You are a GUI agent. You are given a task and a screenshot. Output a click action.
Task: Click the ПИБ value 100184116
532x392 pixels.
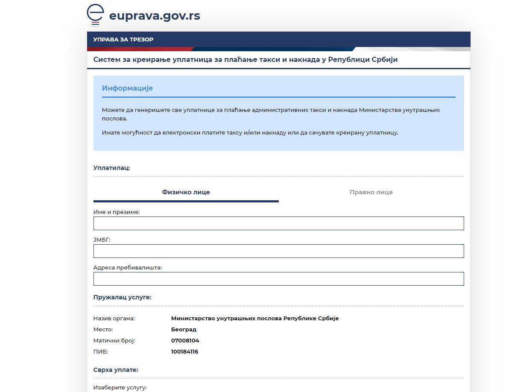pyautogui.click(x=184, y=352)
